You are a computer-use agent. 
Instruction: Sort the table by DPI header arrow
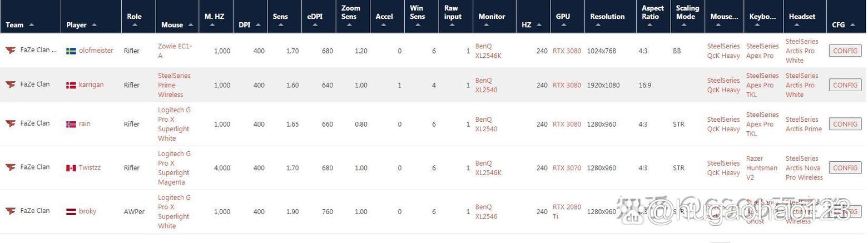coord(258,25)
